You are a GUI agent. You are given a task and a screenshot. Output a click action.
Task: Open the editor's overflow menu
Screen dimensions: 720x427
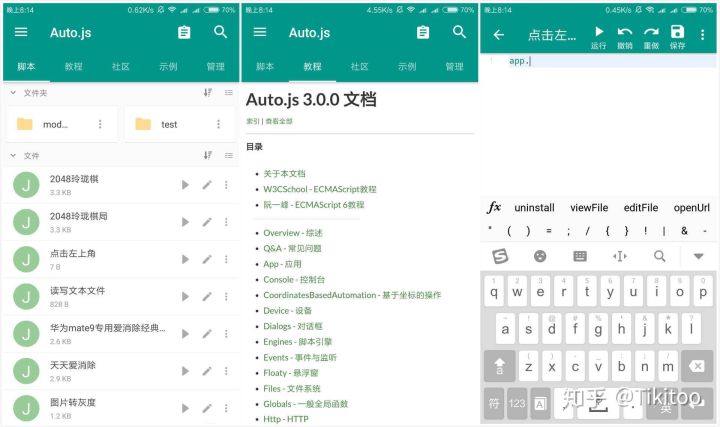pyautogui.click(x=703, y=34)
